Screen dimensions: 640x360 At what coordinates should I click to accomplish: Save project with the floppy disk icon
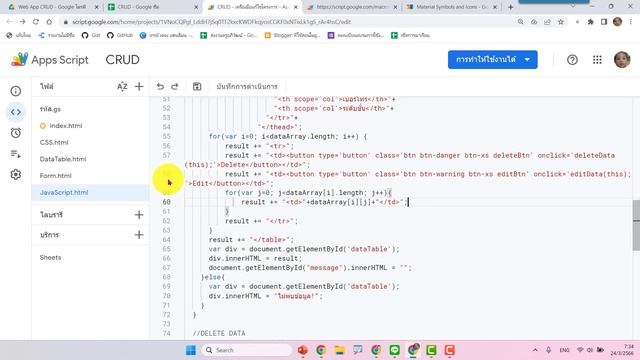197,87
